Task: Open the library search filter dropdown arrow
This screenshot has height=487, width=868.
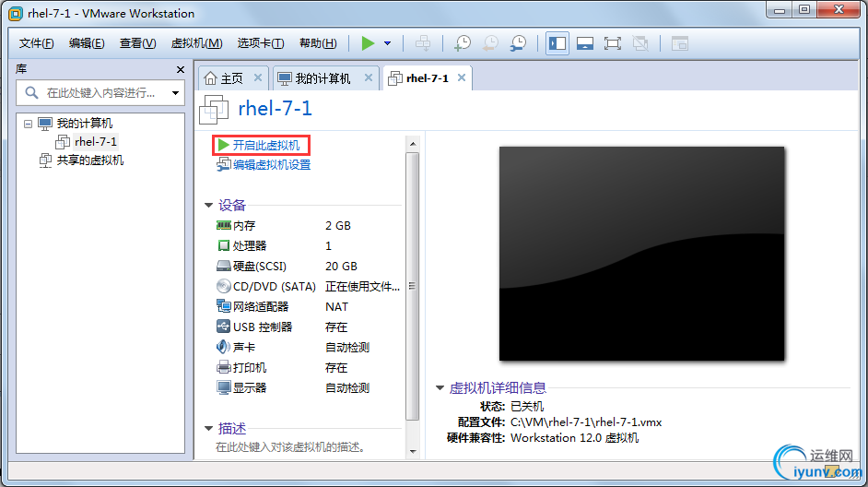Action: click(x=175, y=93)
